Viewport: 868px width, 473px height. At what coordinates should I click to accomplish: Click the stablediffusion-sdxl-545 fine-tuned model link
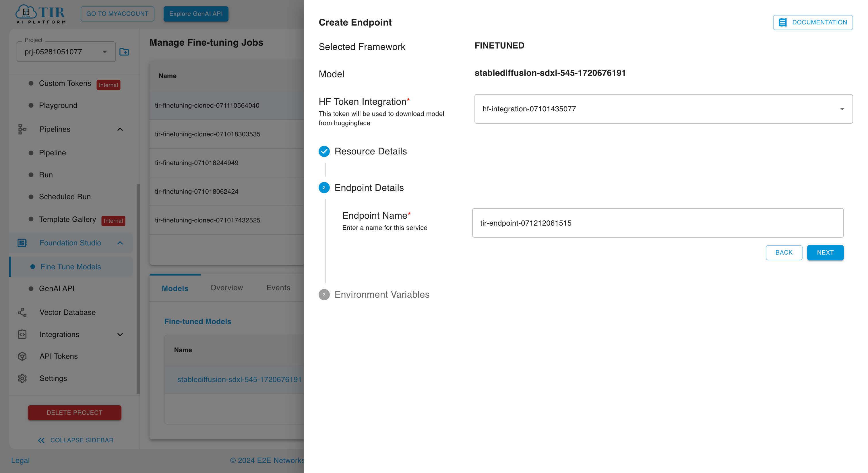coord(239,379)
